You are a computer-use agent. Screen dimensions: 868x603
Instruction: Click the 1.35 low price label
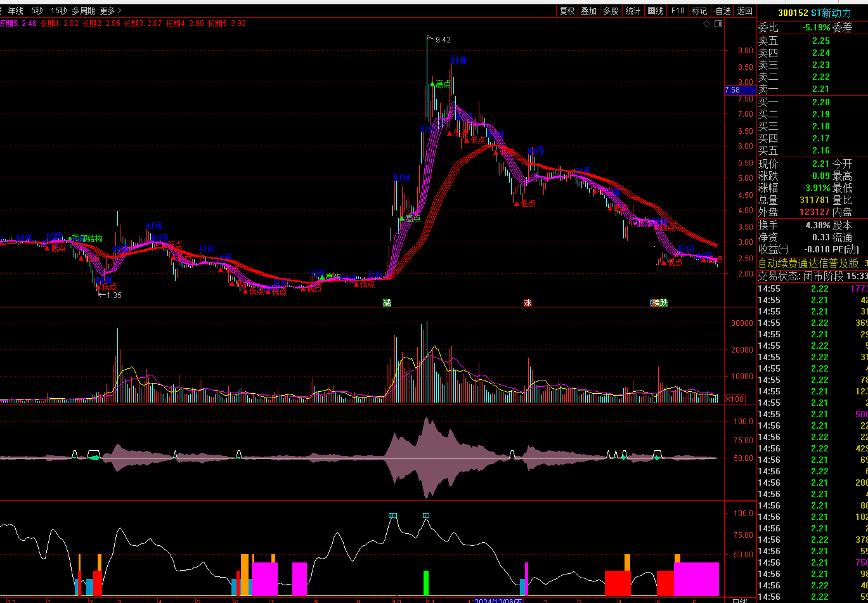(113, 295)
